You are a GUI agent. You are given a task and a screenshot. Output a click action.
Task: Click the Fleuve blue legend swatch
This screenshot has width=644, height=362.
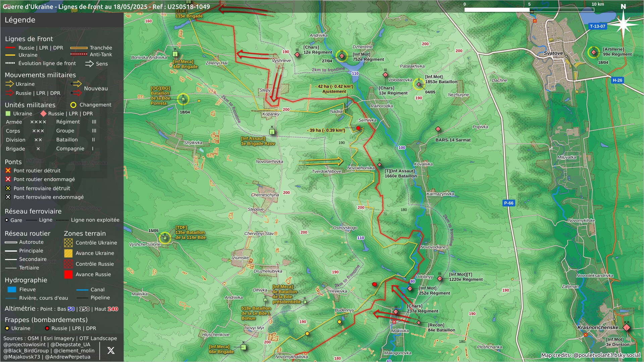point(12,290)
